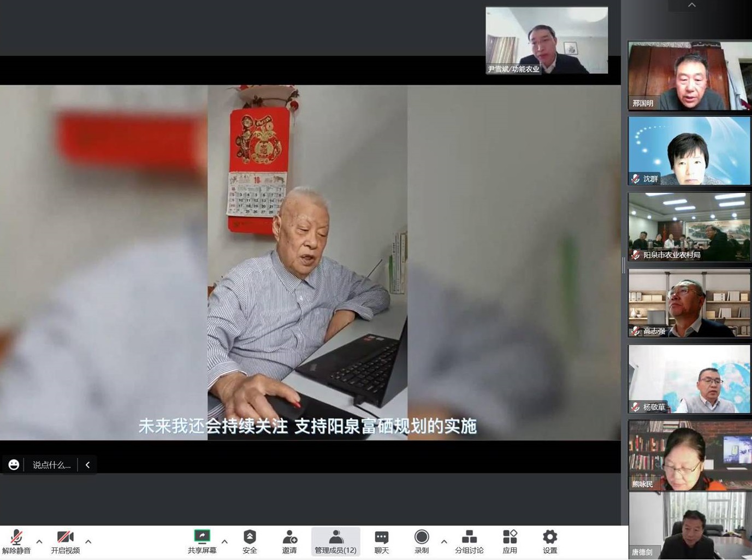Image resolution: width=752 pixels, height=560 pixels.
Task: Select 阳泉市农业农村局 participant video thumbnail
Action: [x=689, y=227]
